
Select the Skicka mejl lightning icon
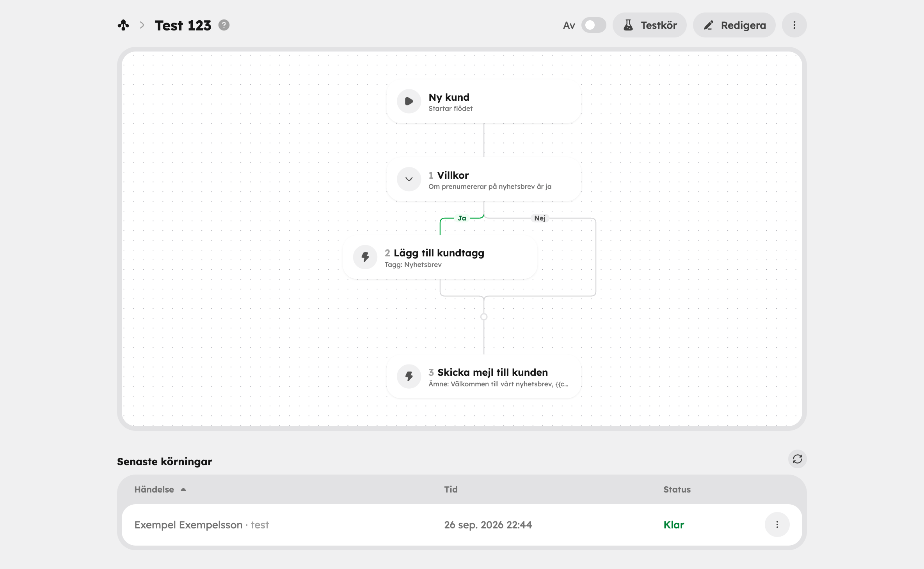click(409, 376)
